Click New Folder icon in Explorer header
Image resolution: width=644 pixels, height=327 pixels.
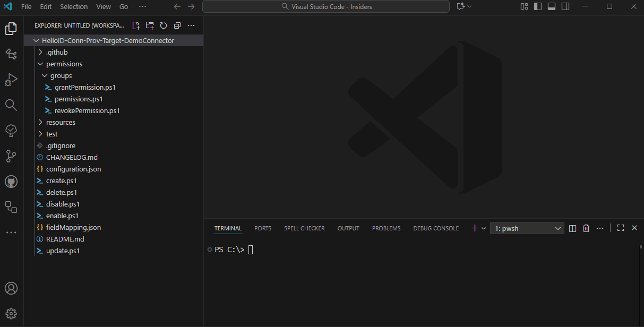click(x=150, y=25)
